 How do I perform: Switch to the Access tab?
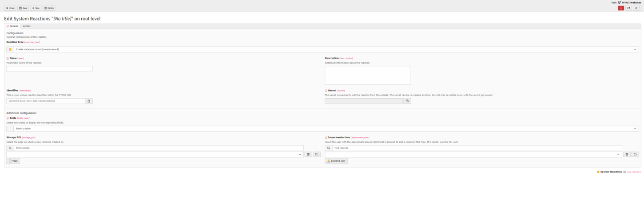click(x=27, y=26)
